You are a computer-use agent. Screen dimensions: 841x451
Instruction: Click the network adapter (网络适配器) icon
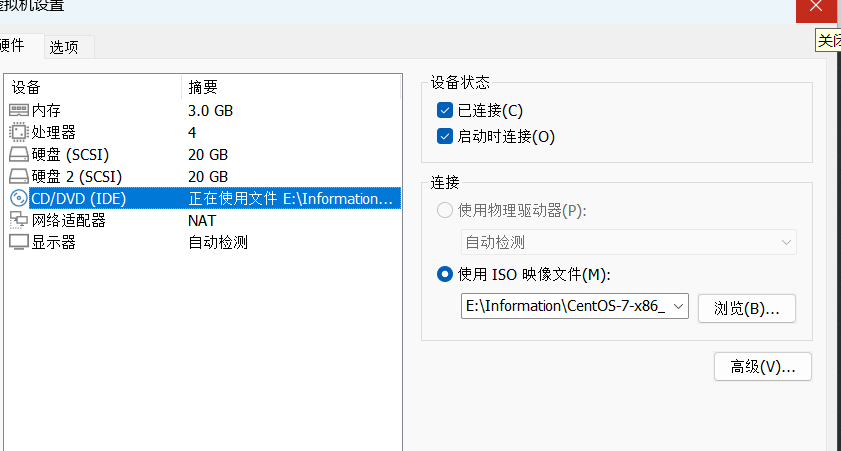click(x=19, y=220)
